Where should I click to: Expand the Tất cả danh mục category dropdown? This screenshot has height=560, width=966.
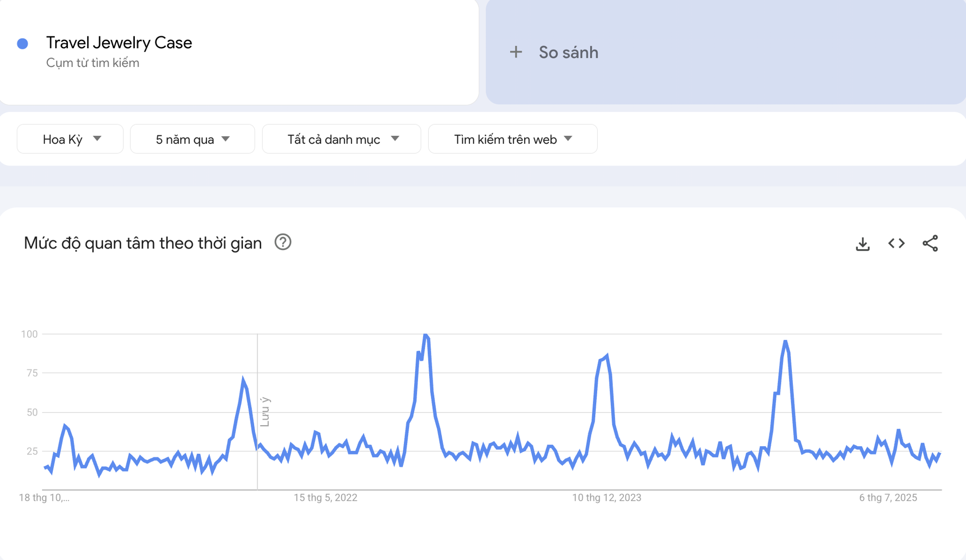coord(341,139)
